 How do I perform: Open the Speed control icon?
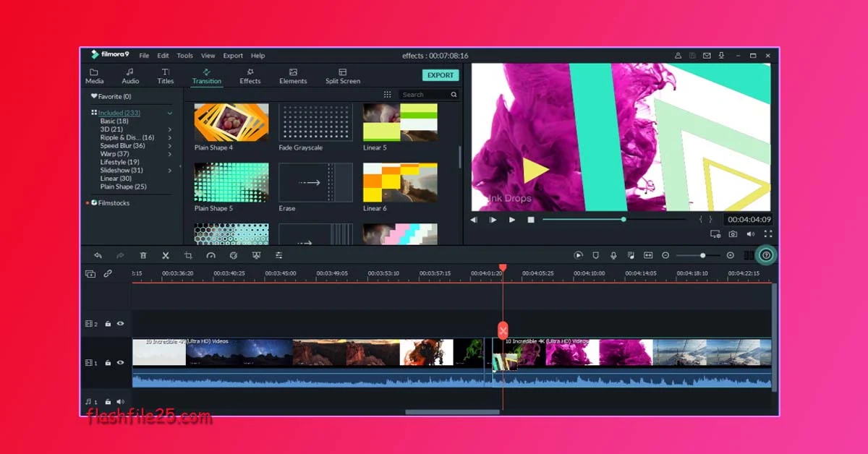coord(210,255)
